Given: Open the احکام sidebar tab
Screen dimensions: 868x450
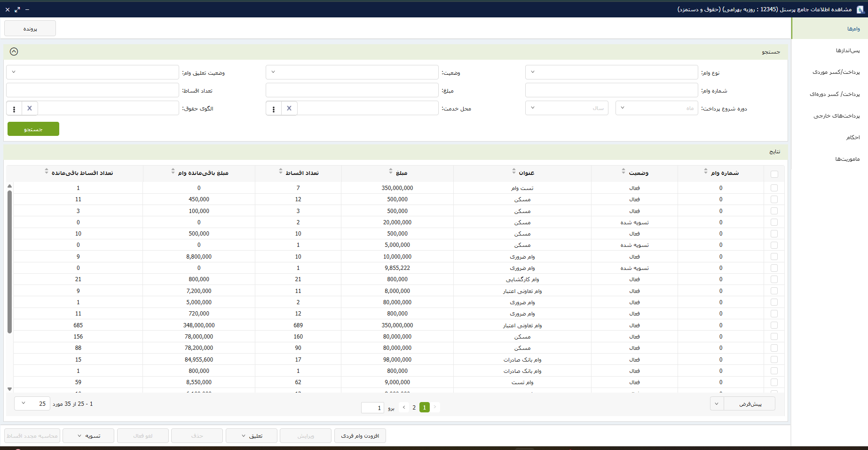Looking at the screenshot, I should pos(852,137).
